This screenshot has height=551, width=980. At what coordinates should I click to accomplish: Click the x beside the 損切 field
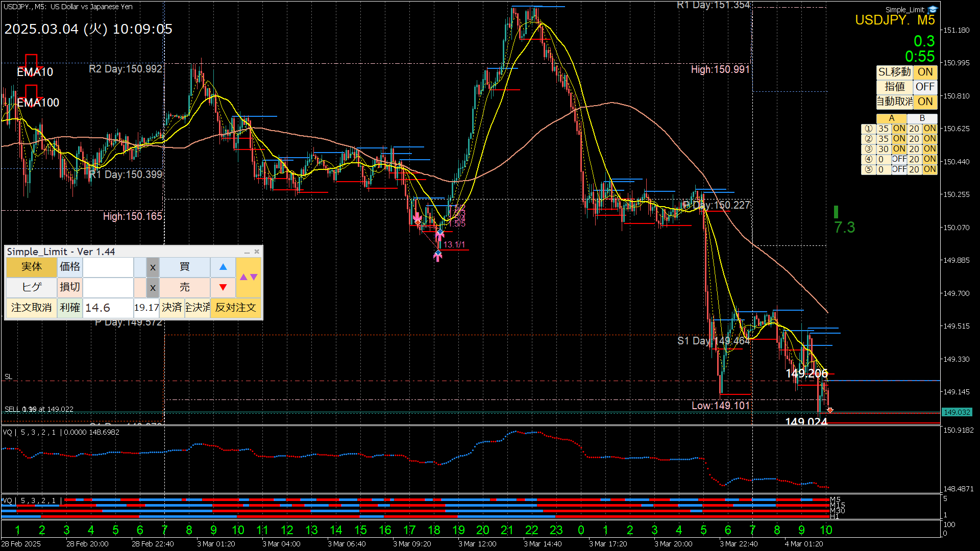tap(153, 287)
